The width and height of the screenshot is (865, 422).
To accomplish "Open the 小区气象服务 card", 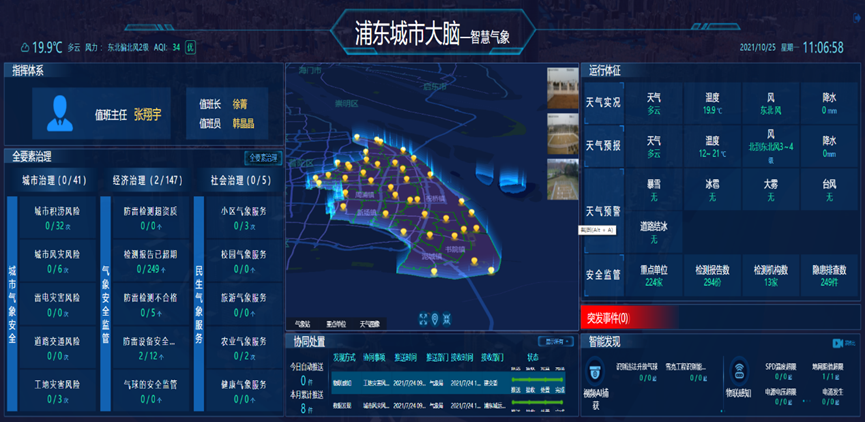I will click(x=244, y=217).
